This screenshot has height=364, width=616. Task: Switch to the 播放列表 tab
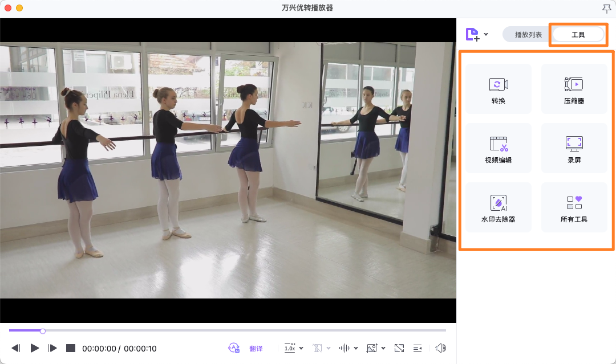528,35
